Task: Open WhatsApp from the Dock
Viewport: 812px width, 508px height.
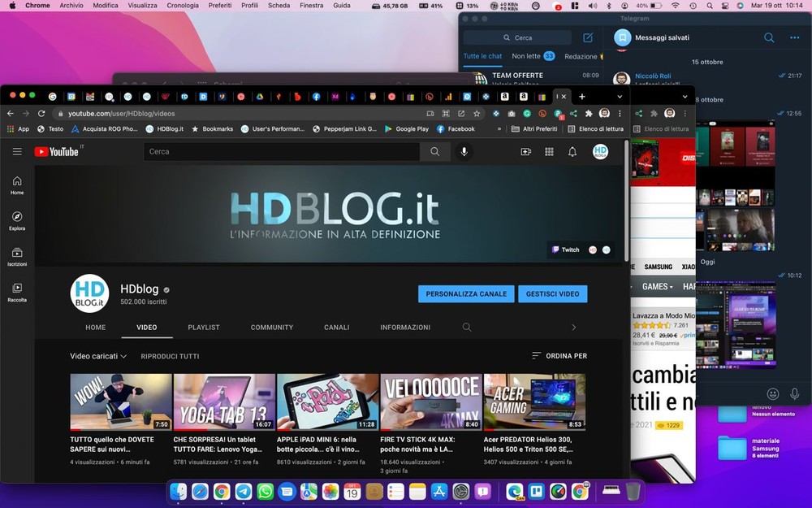Action: click(x=266, y=491)
